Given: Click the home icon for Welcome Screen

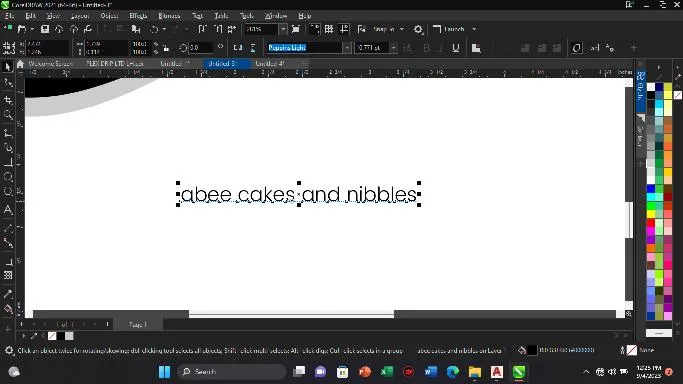Looking at the screenshot, I should click(x=20, y=64).
